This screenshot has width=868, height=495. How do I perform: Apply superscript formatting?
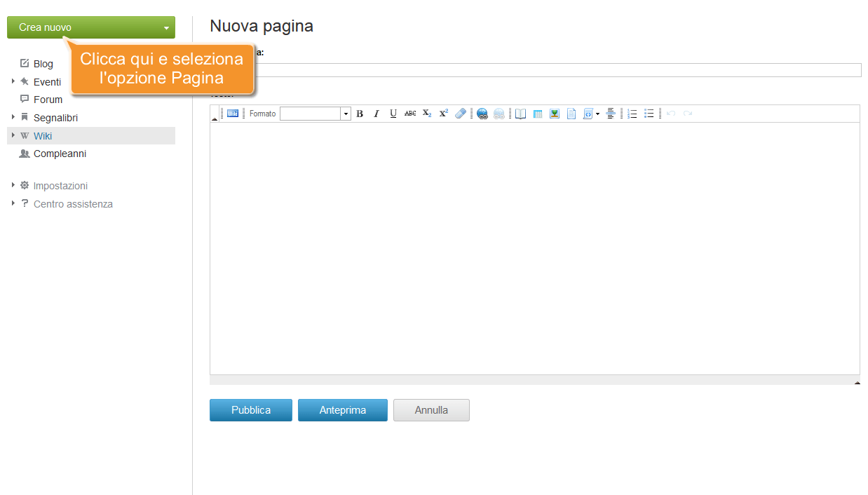444,114
